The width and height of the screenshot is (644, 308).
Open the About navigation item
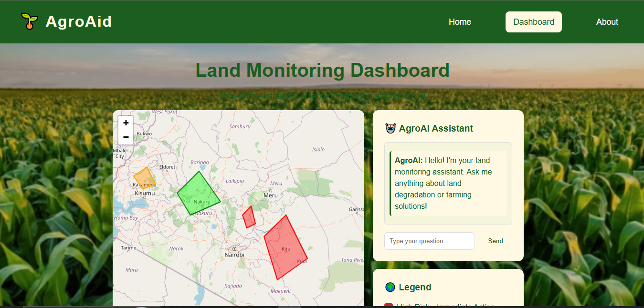click(x=607, y=21)
